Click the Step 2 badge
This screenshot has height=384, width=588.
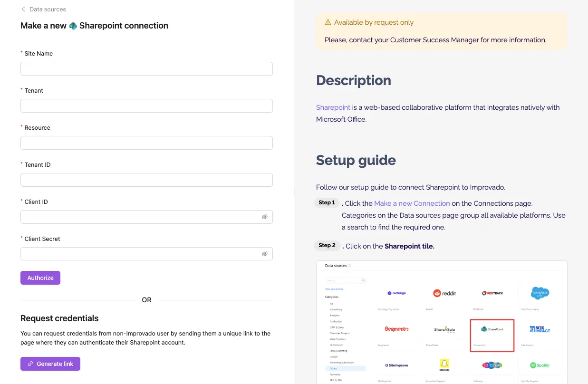click(x=327, y=246)
